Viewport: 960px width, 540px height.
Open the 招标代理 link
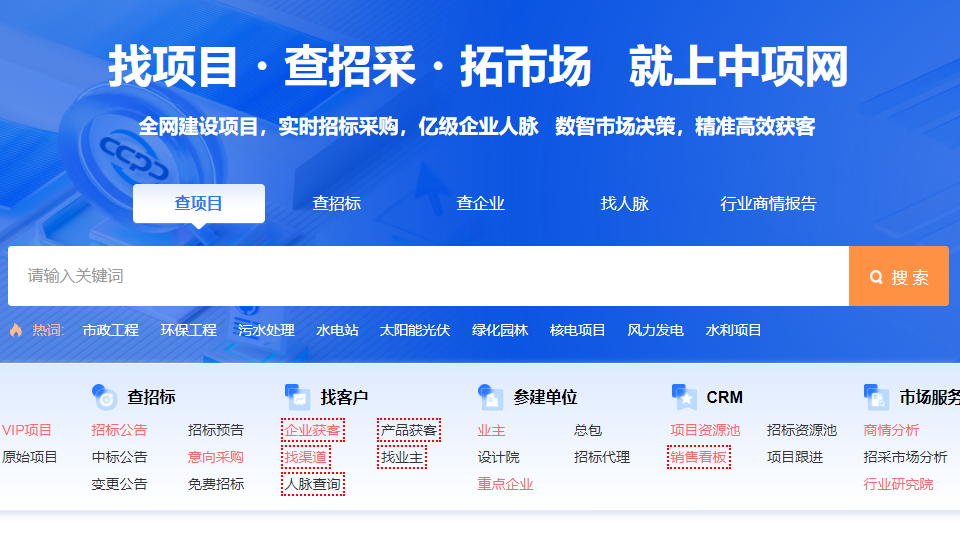[602, 457]
